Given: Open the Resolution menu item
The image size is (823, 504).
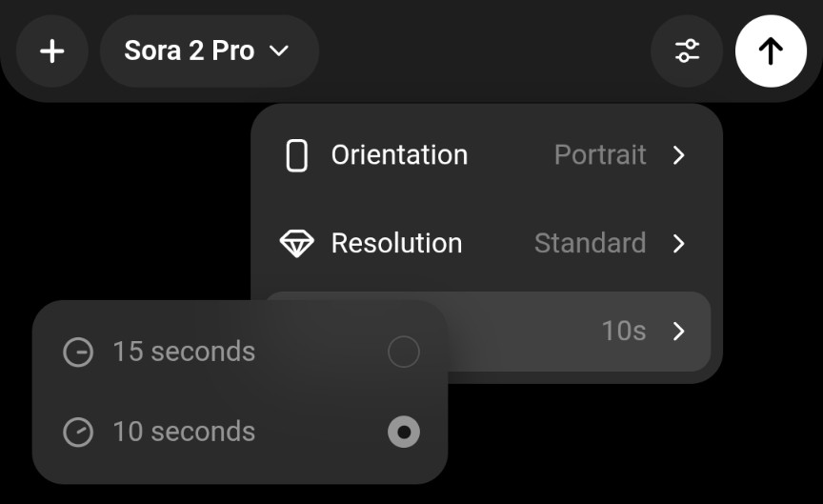Looking at the screenshot, I should coord(396,244).
